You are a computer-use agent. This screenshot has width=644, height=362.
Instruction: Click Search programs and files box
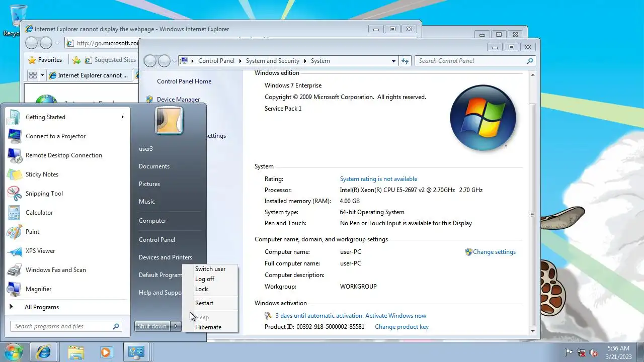coord(66,326)
